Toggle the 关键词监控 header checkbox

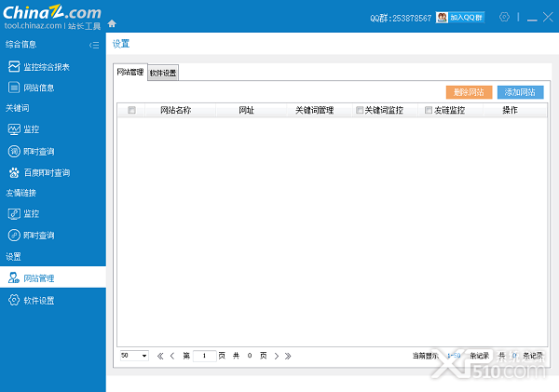click(x=360, y=110)
